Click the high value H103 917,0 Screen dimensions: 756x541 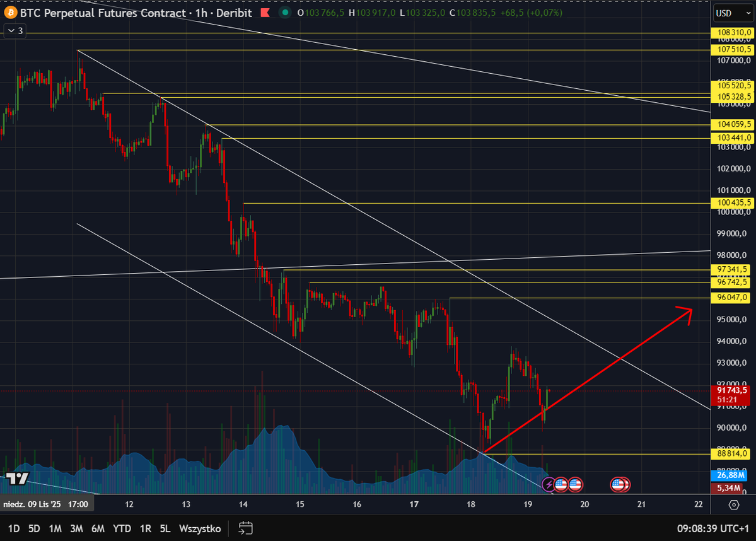(372, 13)
